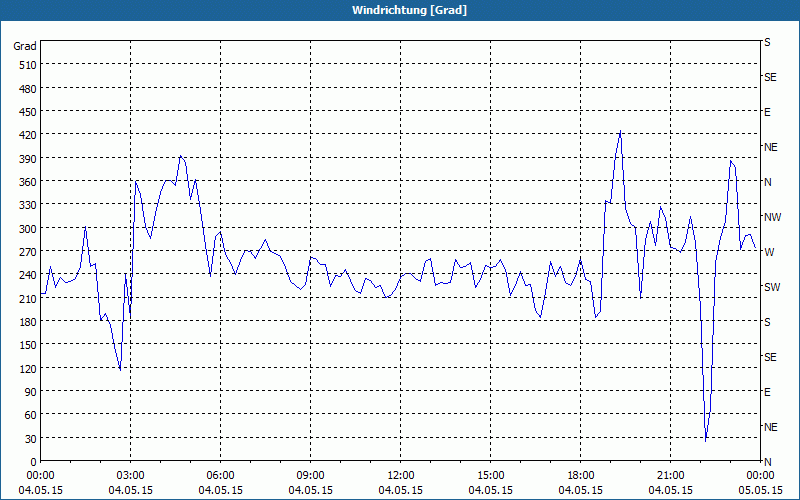This screenshot has height=500, width=800.
Task: Click the blue line's highest peak near 420
Action: click(620, 132)
